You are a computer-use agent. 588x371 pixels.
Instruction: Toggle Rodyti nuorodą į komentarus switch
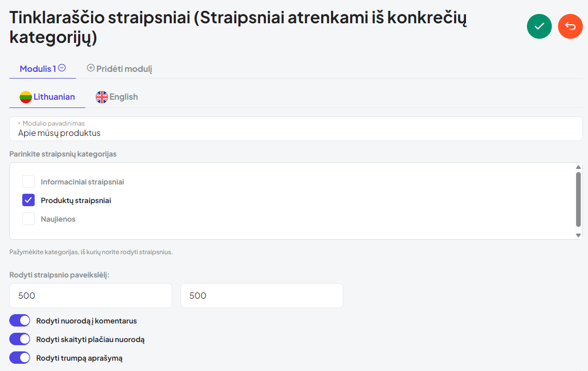(x=20, y=320)
